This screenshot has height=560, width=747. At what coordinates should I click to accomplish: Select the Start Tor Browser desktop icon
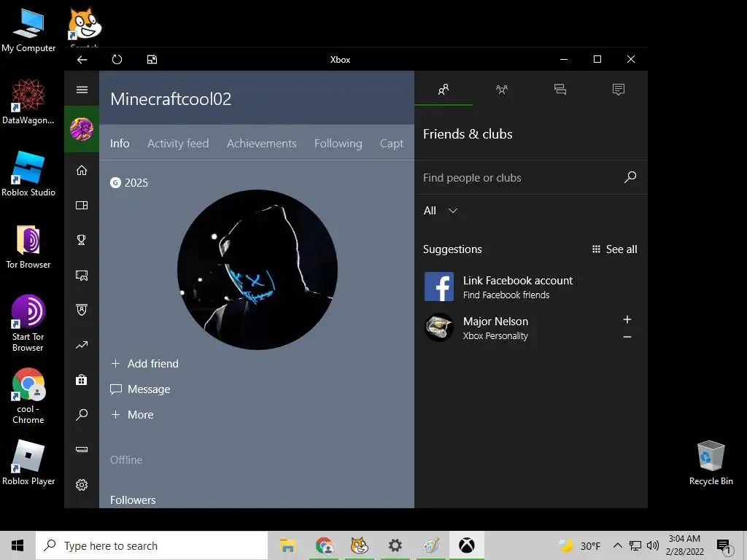point(28,323)
